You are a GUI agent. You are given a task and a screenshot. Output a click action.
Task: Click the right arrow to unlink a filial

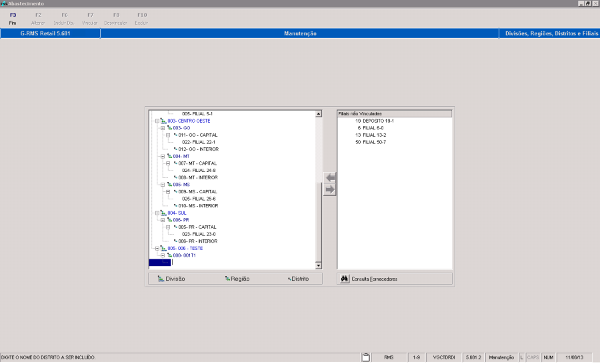coord(330,189)
